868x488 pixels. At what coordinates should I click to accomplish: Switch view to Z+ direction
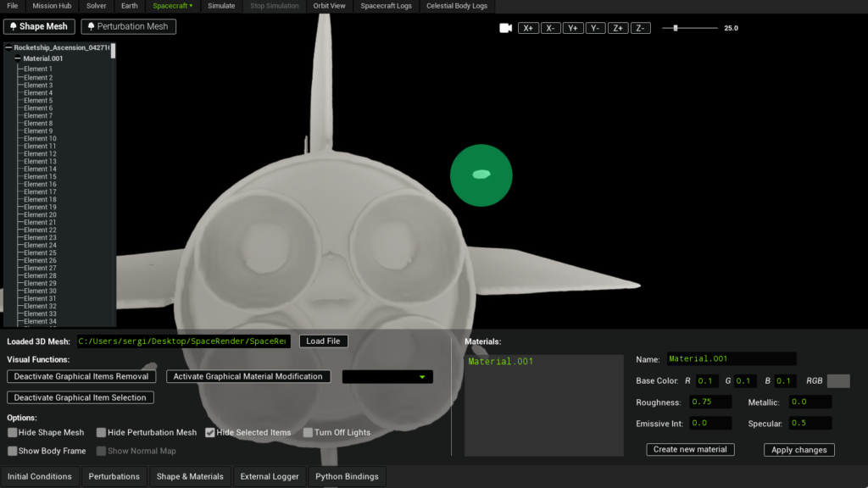618,28
